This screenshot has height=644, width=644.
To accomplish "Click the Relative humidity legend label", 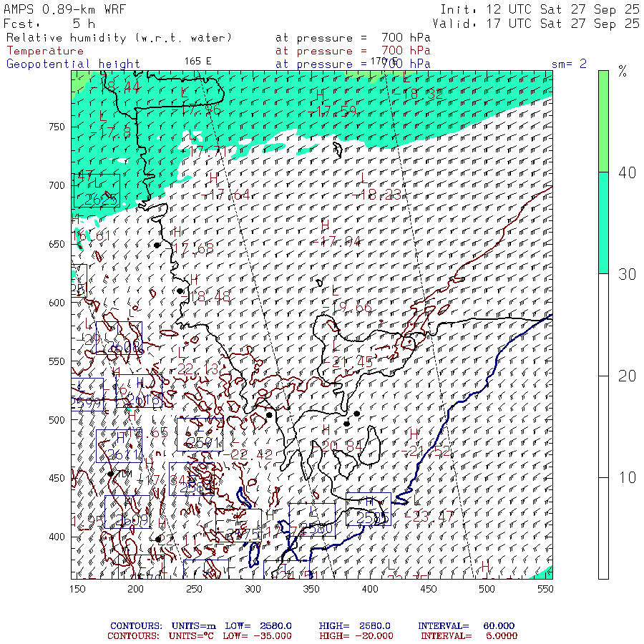I will (119, 37).
